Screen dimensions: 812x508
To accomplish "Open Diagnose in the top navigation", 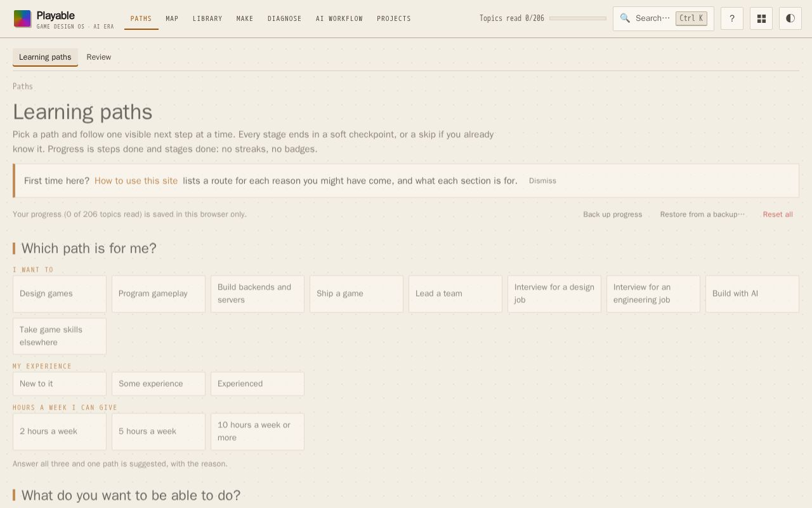I will (x=285, y=18).
